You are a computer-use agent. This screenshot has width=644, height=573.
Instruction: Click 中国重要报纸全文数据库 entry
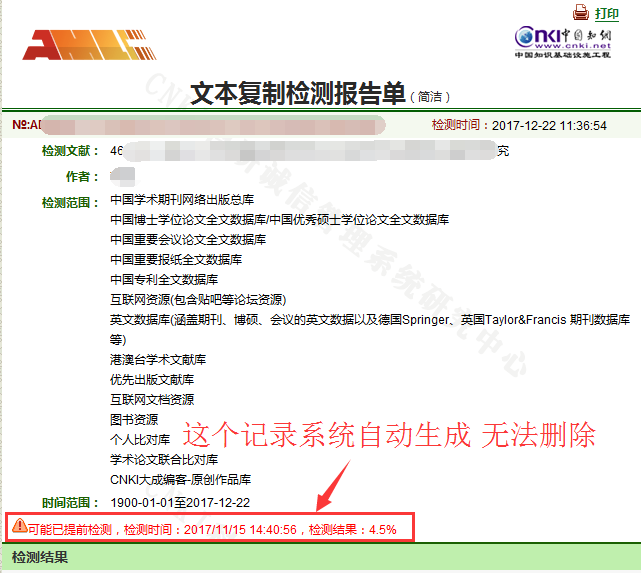click(x=176, y=260)
